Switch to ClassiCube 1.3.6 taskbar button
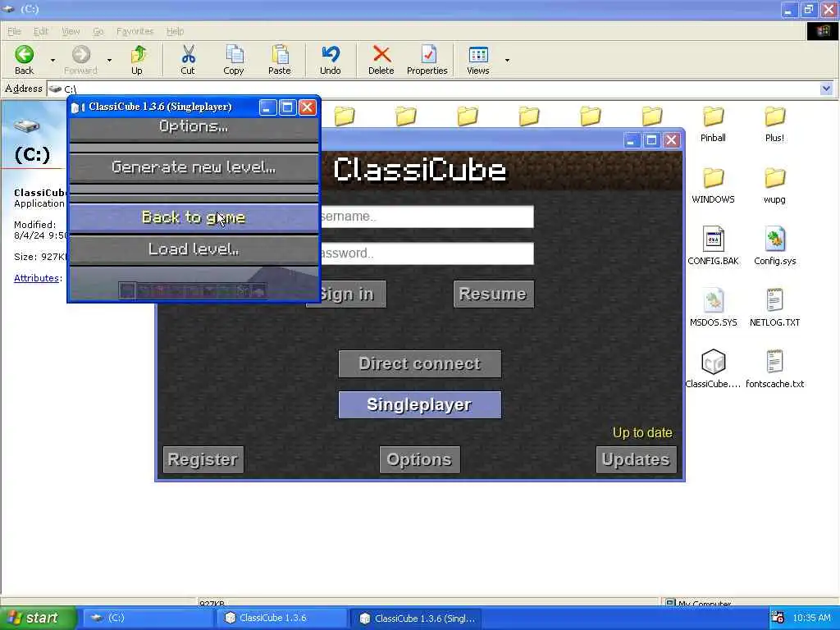840x630 pixels. point(282,619)
